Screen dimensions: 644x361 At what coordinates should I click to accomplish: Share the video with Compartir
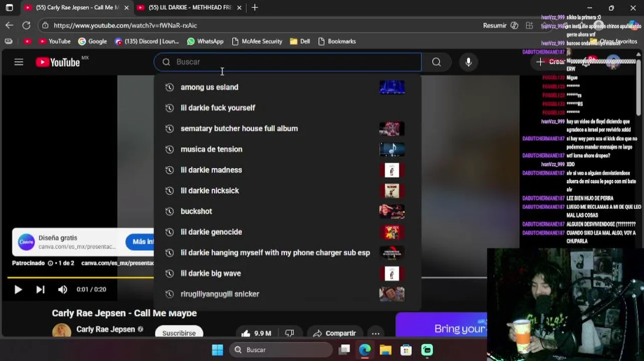pos(334,333)
